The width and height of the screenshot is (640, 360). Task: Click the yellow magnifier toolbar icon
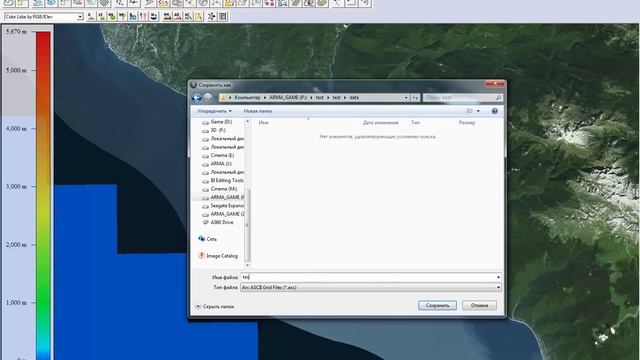198,17
